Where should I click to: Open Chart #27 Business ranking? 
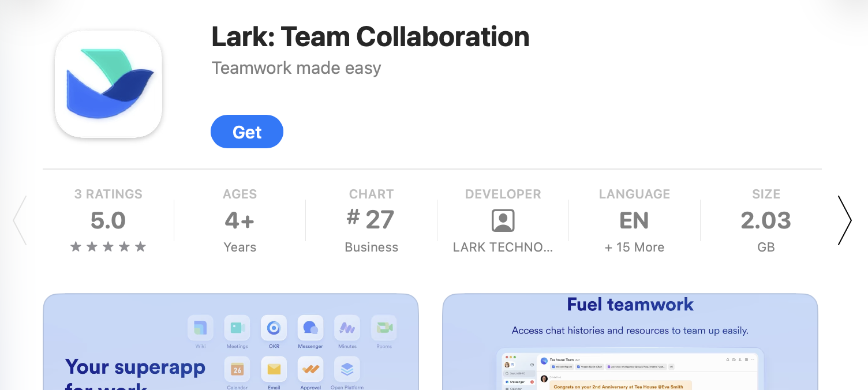pyautogui.click(x=371, y=220)
